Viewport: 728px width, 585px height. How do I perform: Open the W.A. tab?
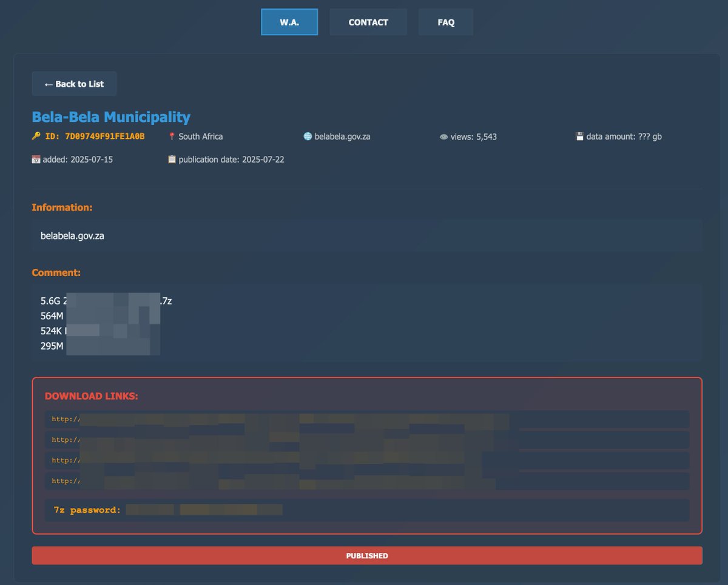tap(289, 22)
